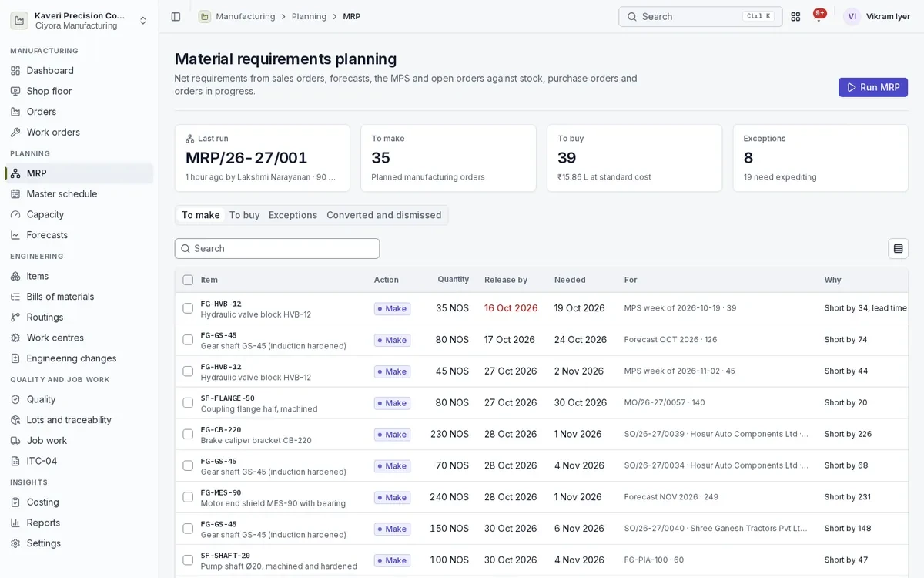Check the SF-FLANGE-50 row checkbox

(188, 402)
